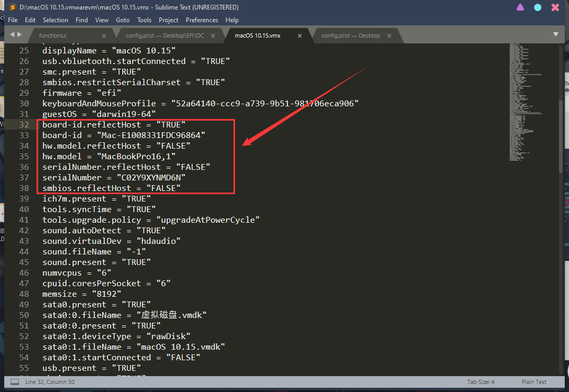569x392 pixels.
Task: Click hw.model.reflectHost = "FALSE" line
Action: 116,146
